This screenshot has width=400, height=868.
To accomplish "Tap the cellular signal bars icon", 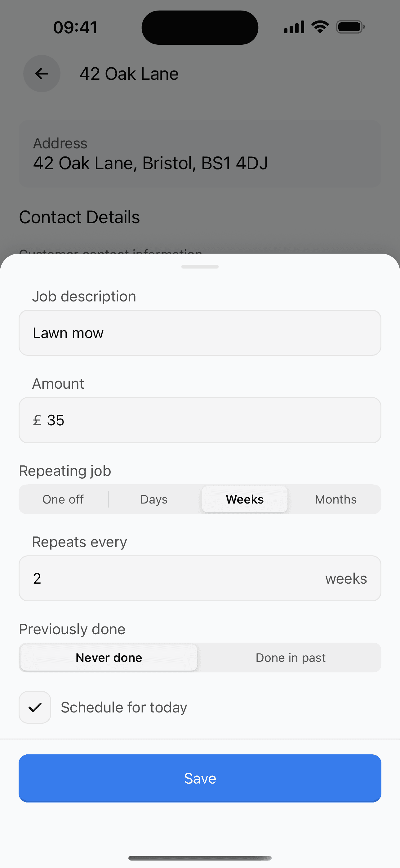I will [294, 27].
